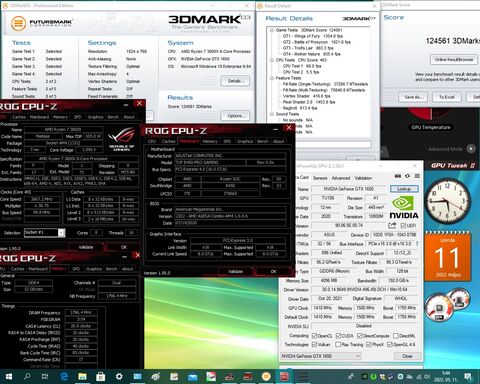Open Microsoft Store from the taskbar

point(100,377)
